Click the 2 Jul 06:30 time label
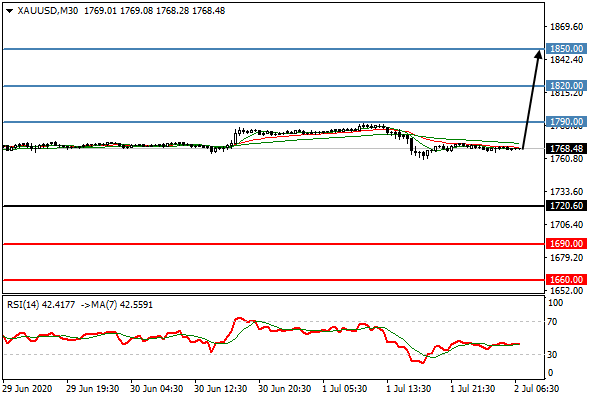This screenshot has height=400, width=590. pos(537,388)
